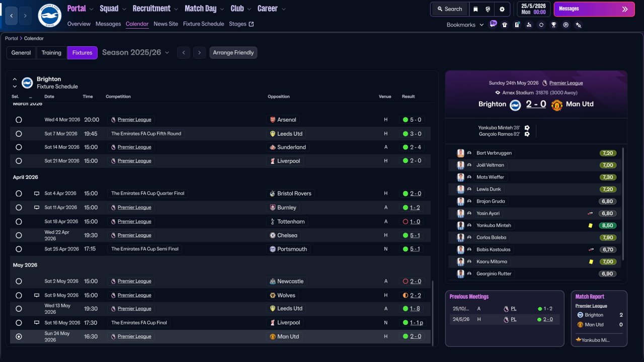The width and height of the screenshot is (644, 362).
Task: Select the Newcastle fixture radio button
Action: point(19,282)
